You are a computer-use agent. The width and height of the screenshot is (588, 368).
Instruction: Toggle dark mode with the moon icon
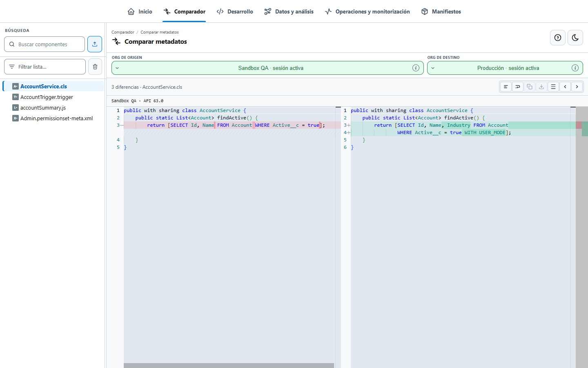click(575, 38)
